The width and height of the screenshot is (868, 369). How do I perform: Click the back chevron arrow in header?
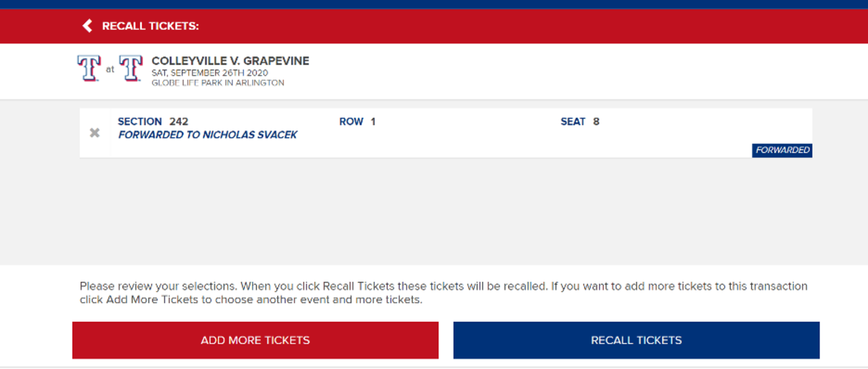(x=87, y=26)
